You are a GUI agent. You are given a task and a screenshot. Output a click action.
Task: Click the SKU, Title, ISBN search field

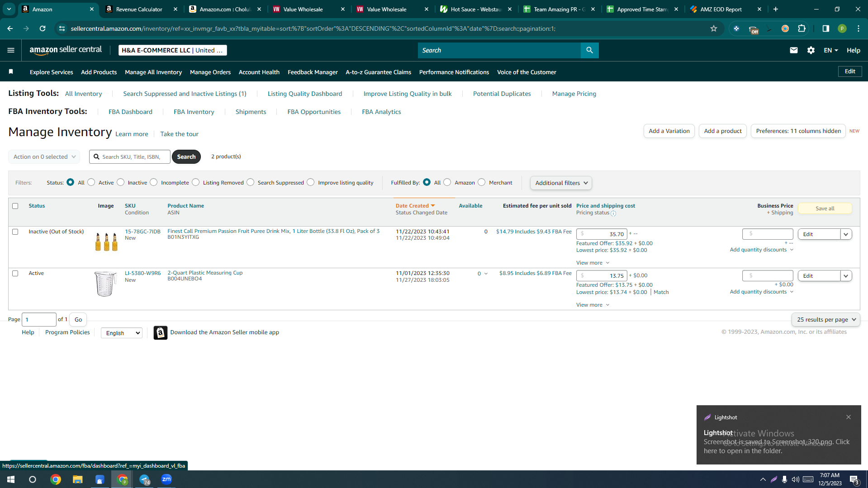click(x=130, y=156)
